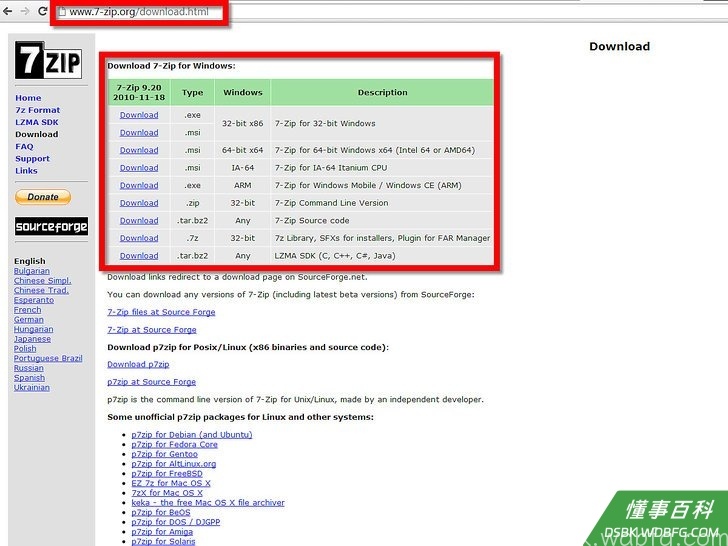Screen dimensions: 728x546
Task: Open the sourceforge badge link
Action: point(51,227)
